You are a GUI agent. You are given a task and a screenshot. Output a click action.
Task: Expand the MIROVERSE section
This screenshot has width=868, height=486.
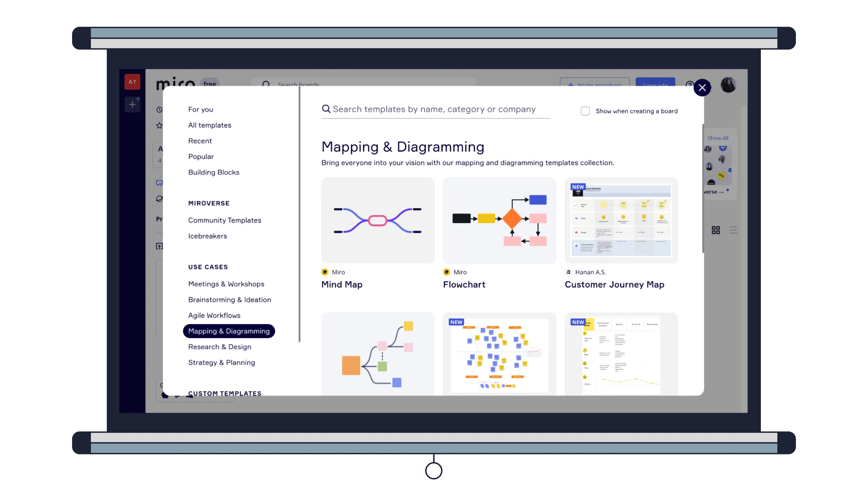click(209, 203)
